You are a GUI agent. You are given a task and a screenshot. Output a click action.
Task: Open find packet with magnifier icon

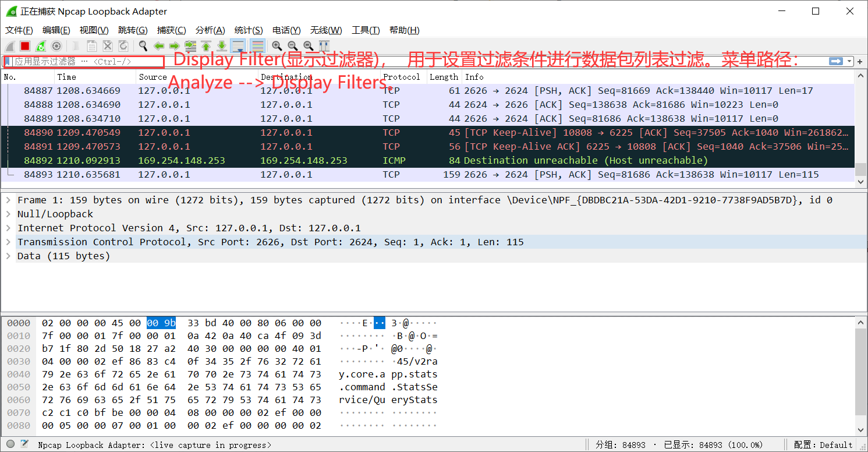[x=143, y=46]
